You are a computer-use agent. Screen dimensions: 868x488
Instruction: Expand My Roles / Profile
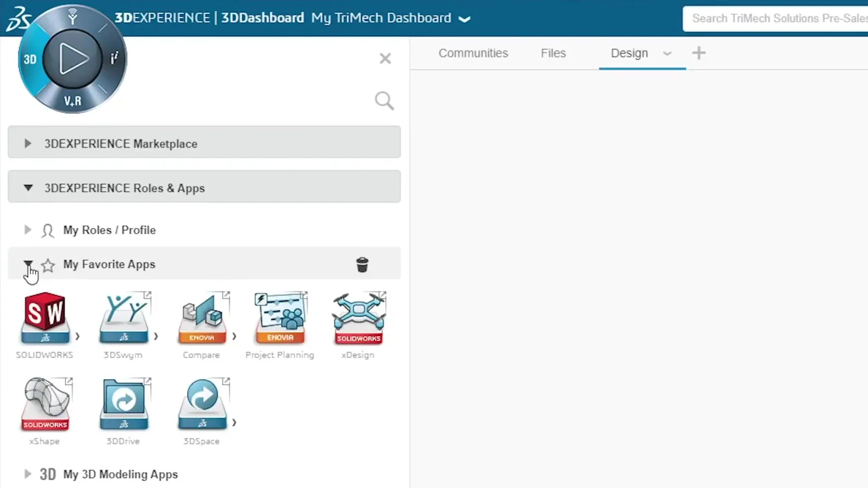(28, 229)
